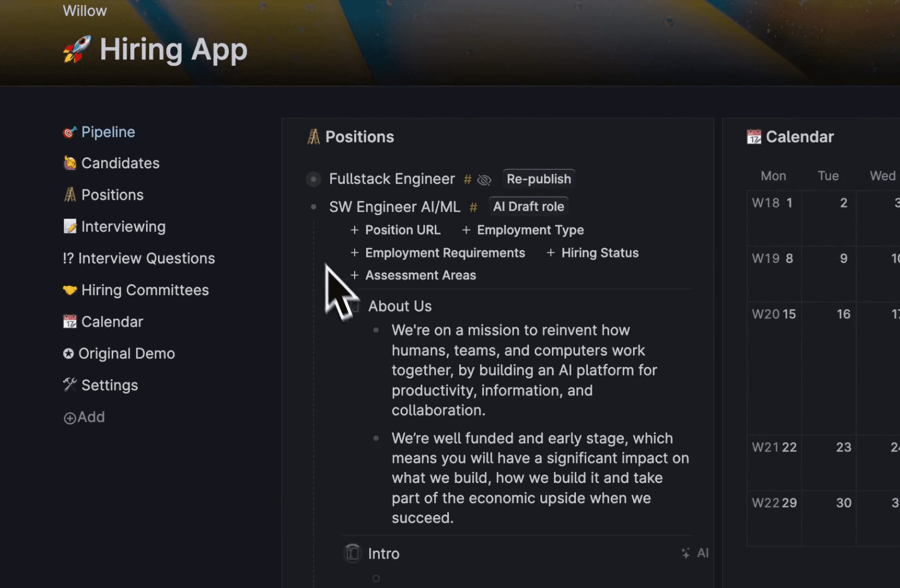Click the hidden-eye icon next to Fullstack Engineer
Viewport: 900px width, 588px height.
tap(484, 180)
